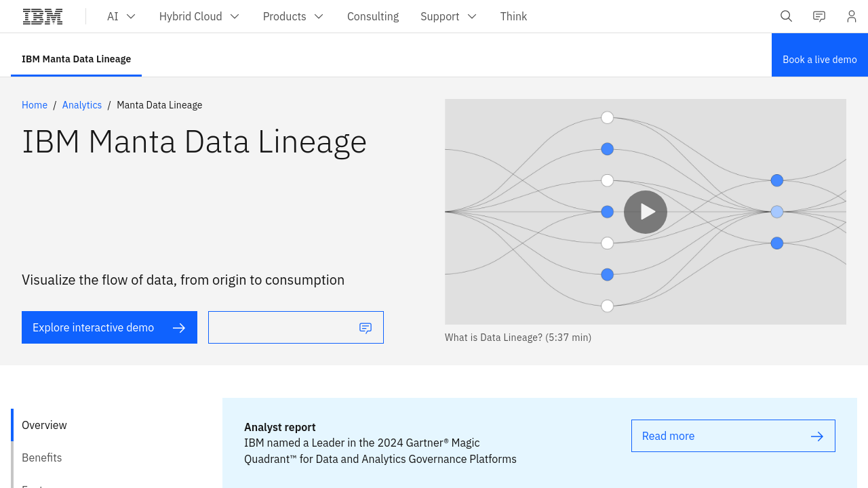Select Benefits in the side navigation
The width and height of the screenshot is (868, 488).
tap(42, 457)
